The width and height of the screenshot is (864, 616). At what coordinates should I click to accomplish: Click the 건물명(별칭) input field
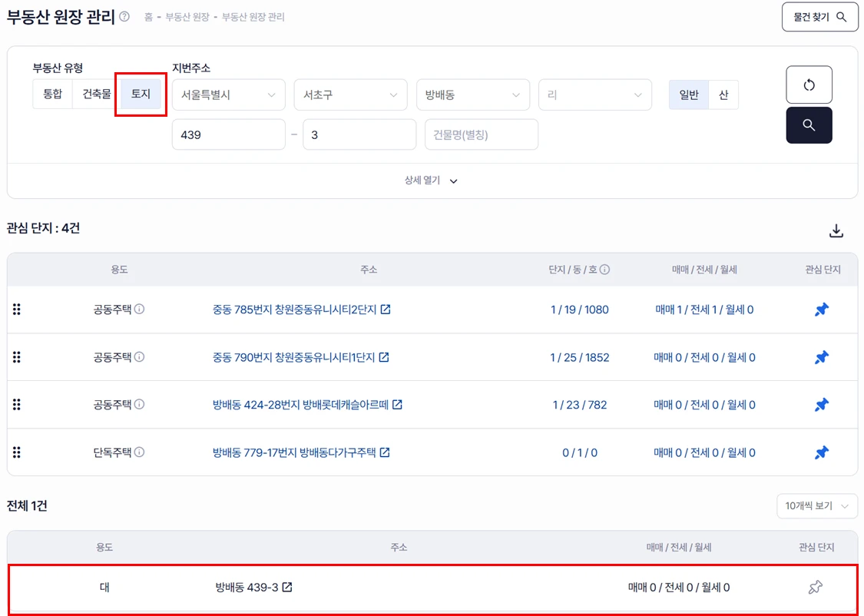coord(481,134)
